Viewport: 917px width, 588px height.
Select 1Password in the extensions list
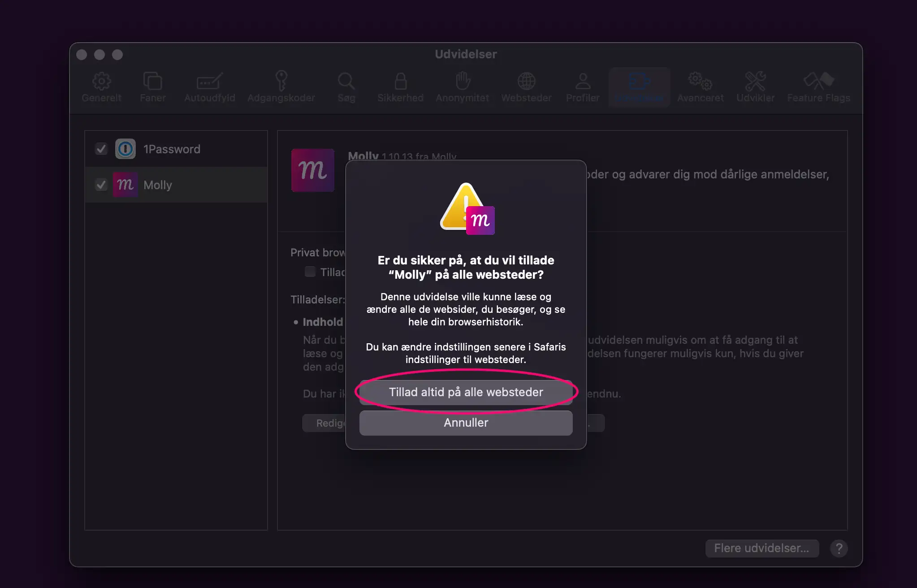coord(172,149)
